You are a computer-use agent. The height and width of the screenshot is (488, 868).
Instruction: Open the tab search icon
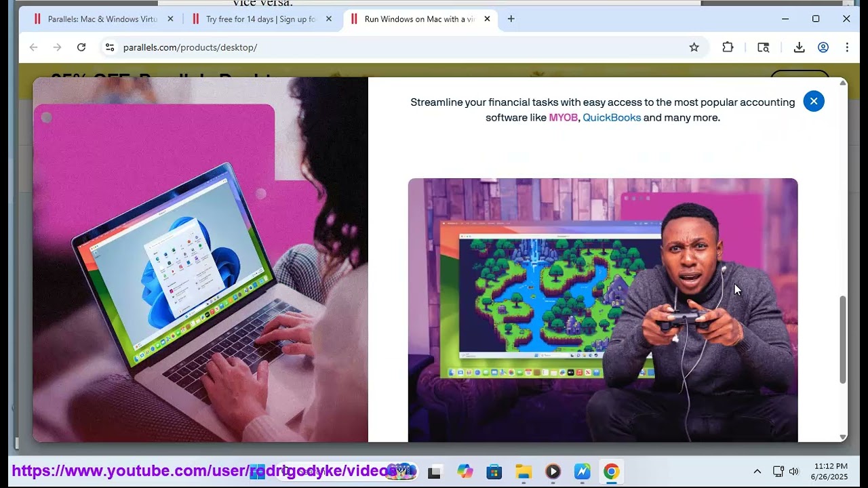[764, 47]
